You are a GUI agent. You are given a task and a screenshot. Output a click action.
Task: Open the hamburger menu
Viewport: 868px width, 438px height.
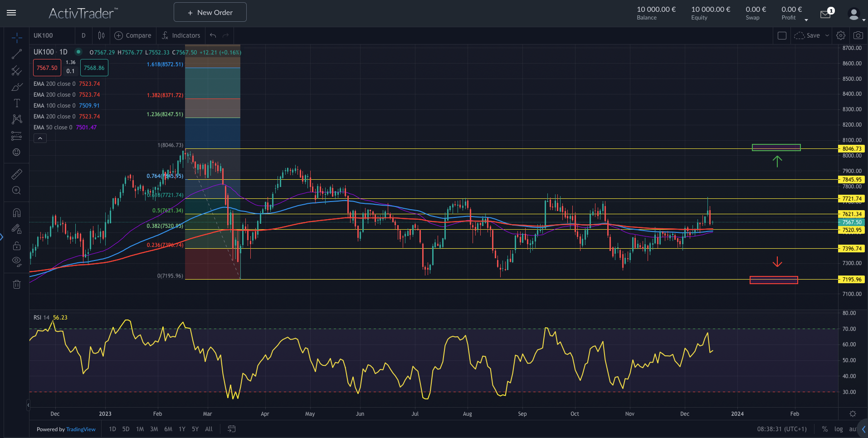point(11,13)
